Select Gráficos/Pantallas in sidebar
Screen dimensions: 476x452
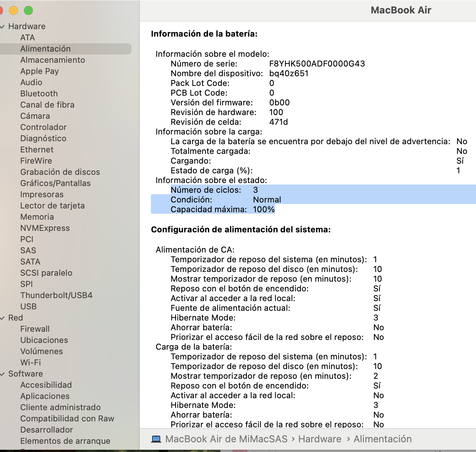pos(55,183)
